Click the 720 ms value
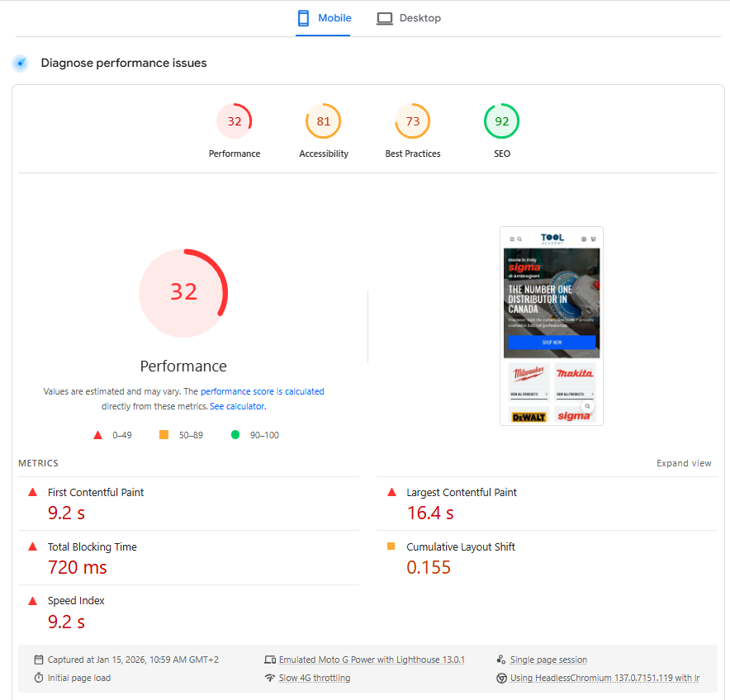730x700 pixels. click(78, 567)
